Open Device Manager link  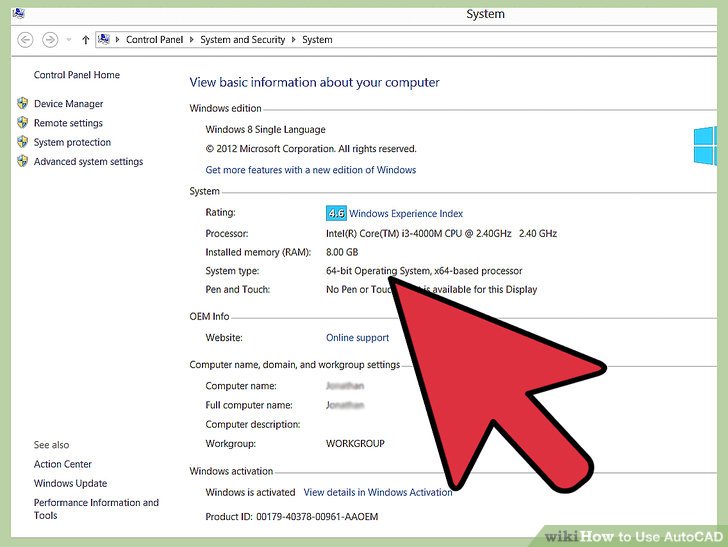click(x=68, y=104)
